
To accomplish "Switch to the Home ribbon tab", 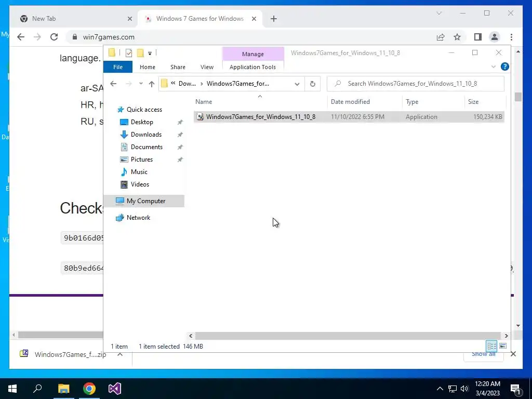I will [147, 67].
